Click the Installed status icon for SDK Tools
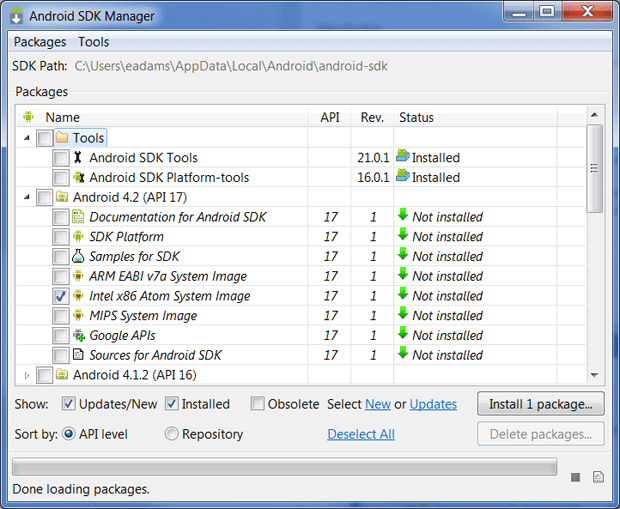Image resolution: width=620 pixels, height=509 pixels. tap(403, 156)
